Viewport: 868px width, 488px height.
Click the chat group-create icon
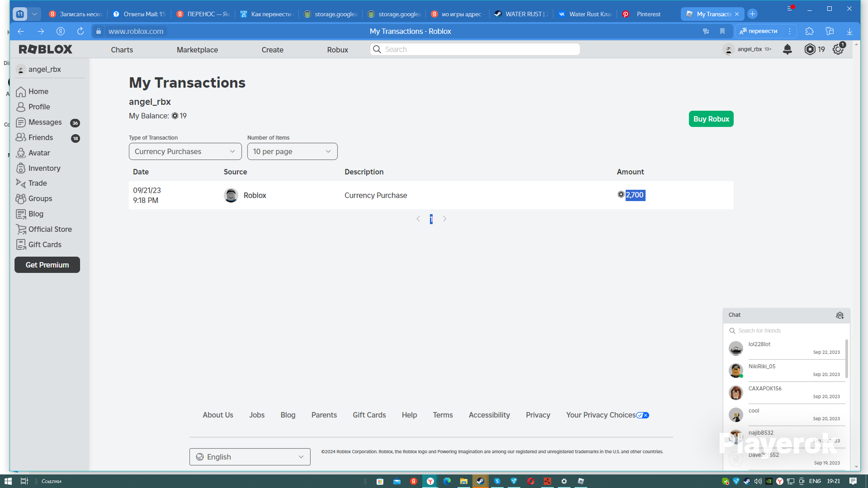pos(840,315)
